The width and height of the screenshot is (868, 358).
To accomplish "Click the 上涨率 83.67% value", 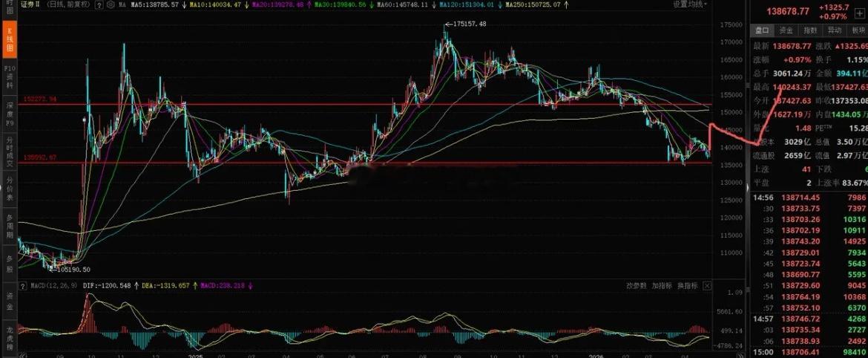I will click(855, 183).
